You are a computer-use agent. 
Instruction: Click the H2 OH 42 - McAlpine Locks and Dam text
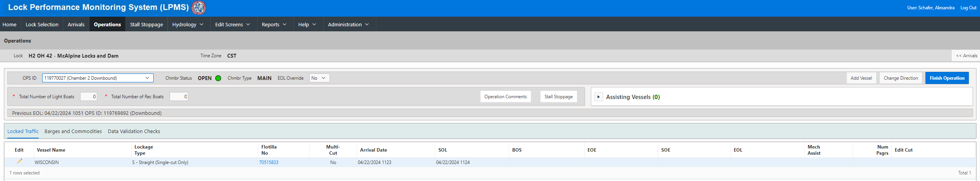(x=74, y=56)
